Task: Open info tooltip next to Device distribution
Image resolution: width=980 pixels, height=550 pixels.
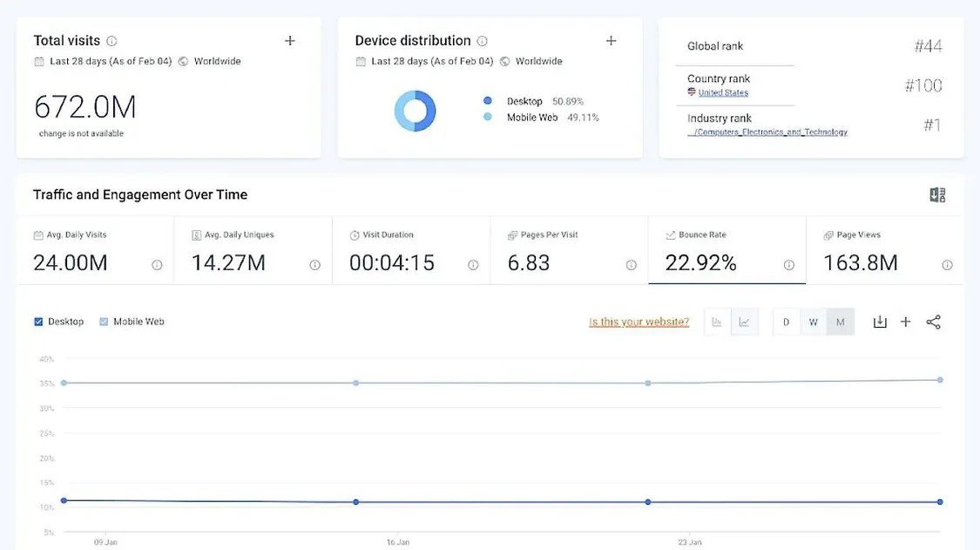Action: pos(483,41)
